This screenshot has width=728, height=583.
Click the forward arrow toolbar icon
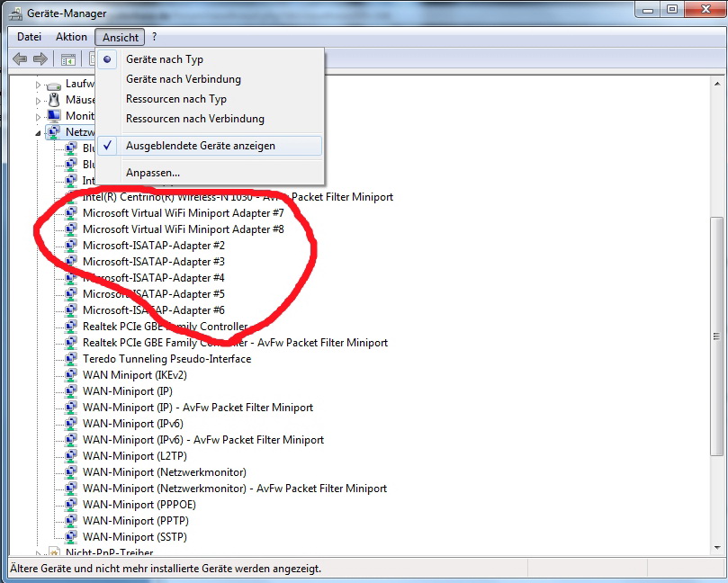click(40, 59)
